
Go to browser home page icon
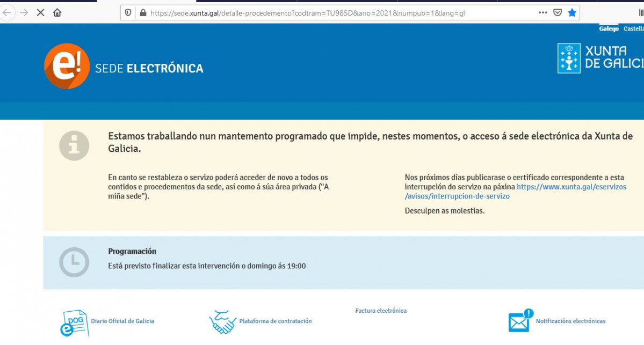coord(57,12)
